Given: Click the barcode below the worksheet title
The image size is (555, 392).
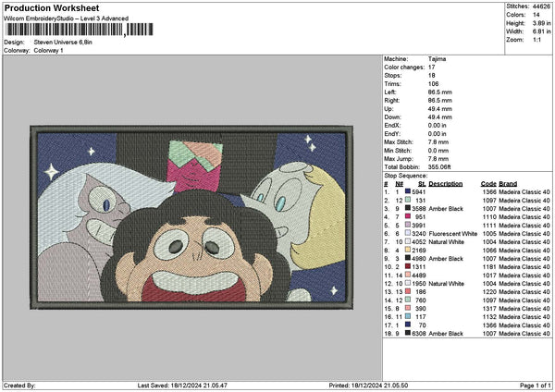Looking at the screenshot, I should click(79, 30).
